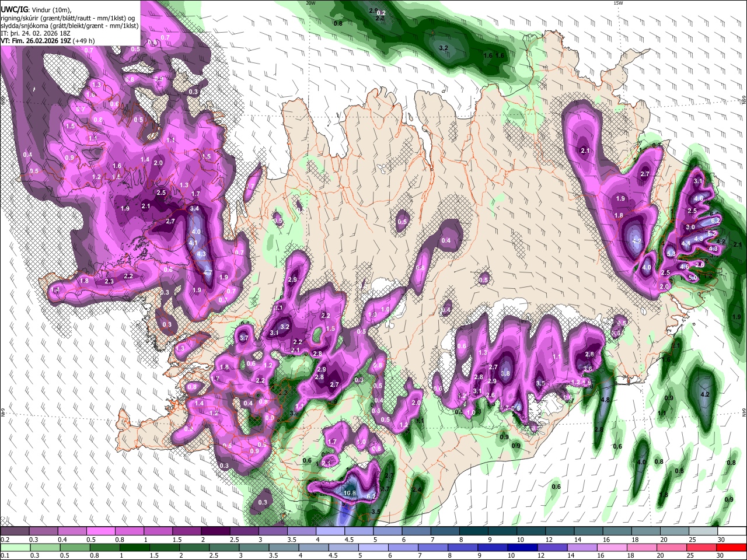Pick upper legend swatch between 4 and 4.5
The height and width of the screenshot is (560, 747).
tap(330, 531)
